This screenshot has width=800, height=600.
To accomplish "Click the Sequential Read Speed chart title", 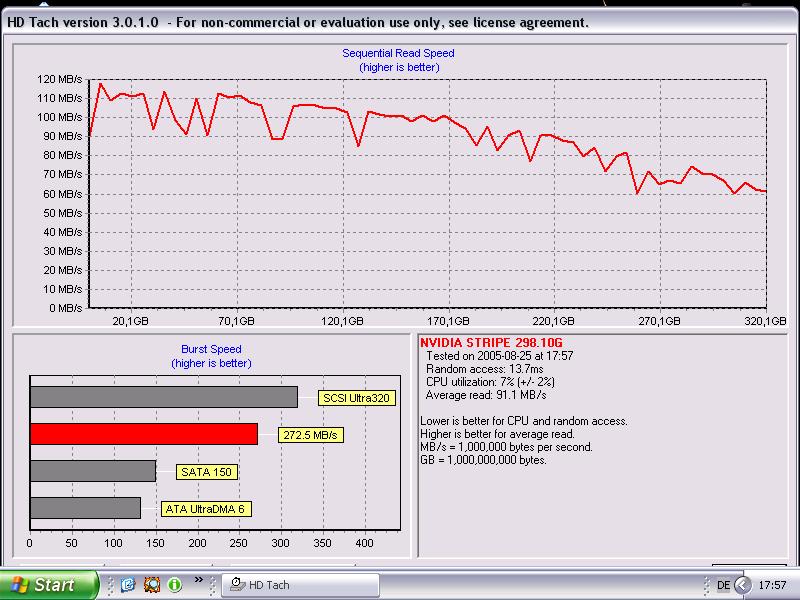I will (398, 53).
